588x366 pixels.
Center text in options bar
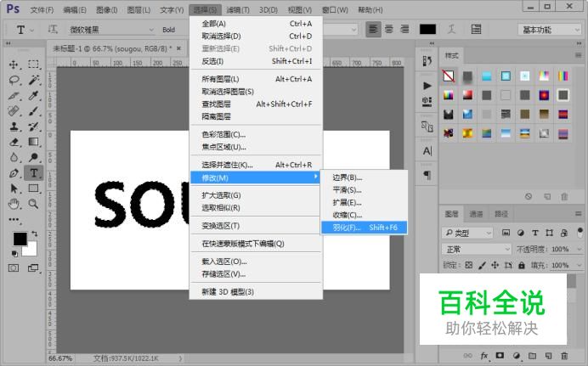(x=389, y=29)
